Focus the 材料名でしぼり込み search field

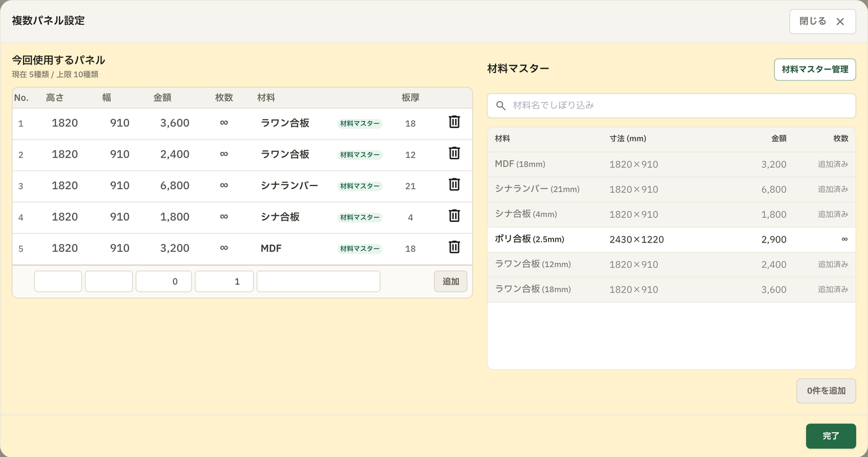pyautogui.click(x=671, y=106)
